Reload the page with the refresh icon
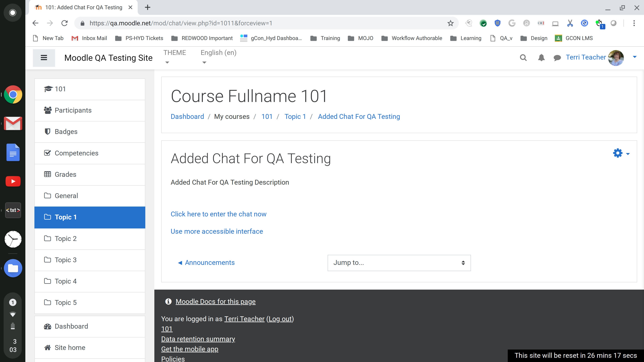Image resolution: width=644 pixels, height=362 pixels. pyautogui.click(x=64, y=23)
